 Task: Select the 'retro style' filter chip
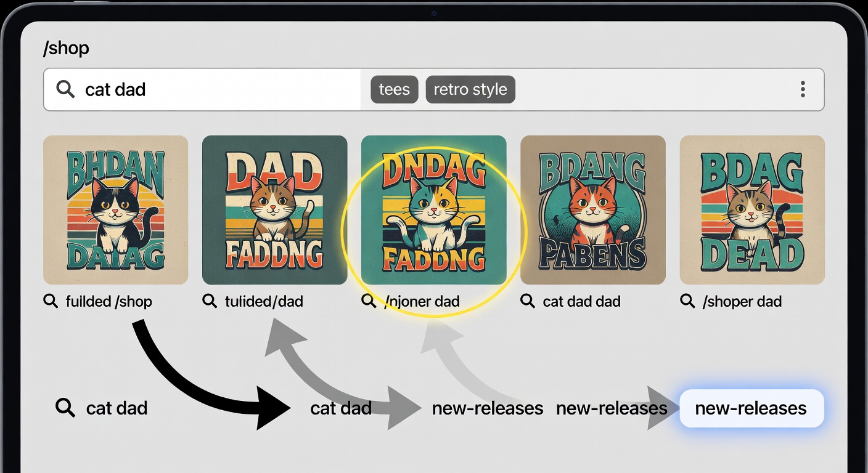[x=470, y=89]
